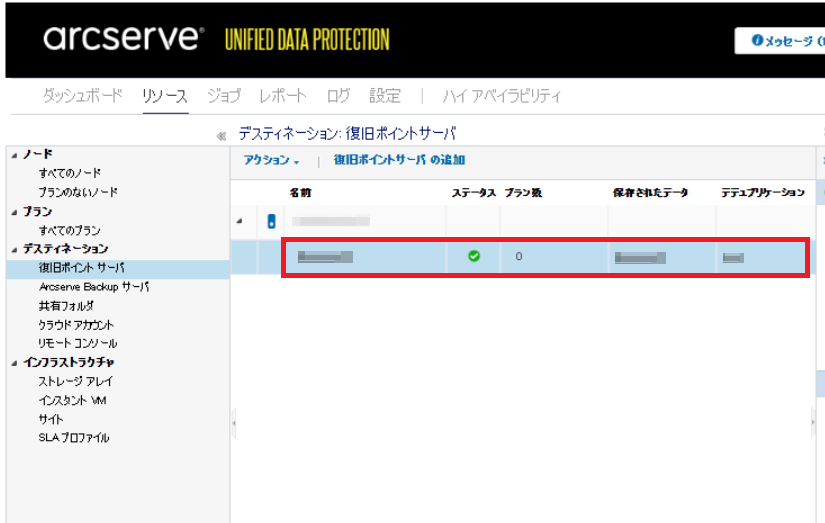Sort by 名前 column header
825x523 pixels.
pos(300,193)
